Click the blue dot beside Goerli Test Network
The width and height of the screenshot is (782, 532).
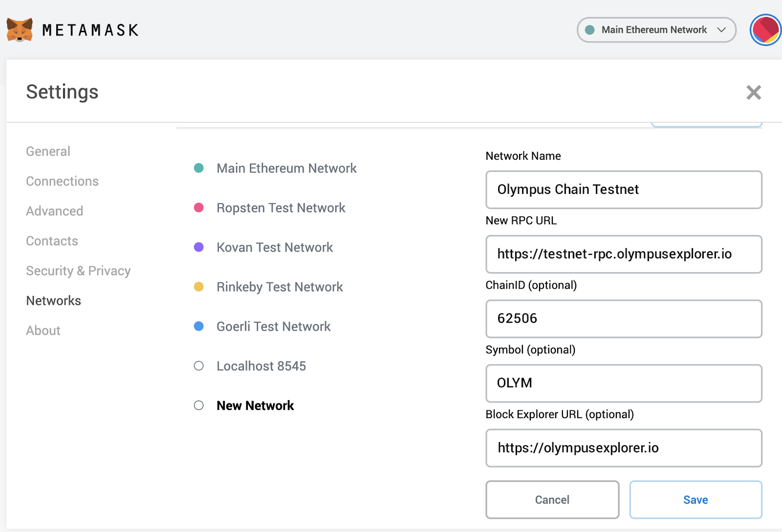[198, 326]
